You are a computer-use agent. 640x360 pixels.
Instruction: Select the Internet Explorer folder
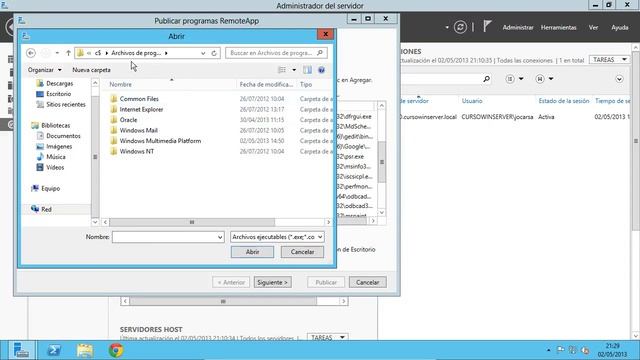point(141,109)
